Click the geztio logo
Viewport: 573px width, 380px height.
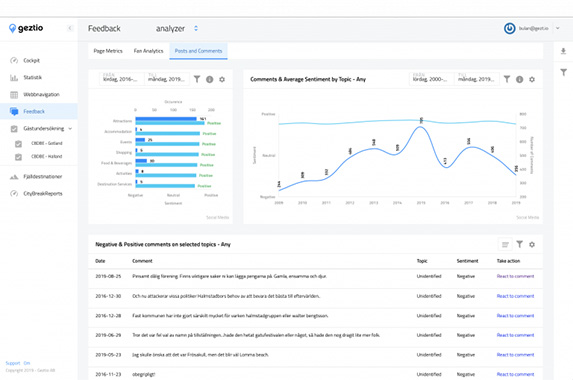pos(26,28)
